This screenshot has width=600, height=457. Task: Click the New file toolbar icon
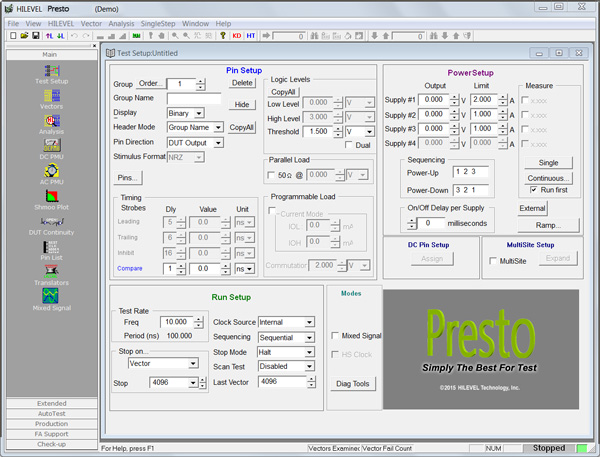pyautogui.click(x=13, y=36)
